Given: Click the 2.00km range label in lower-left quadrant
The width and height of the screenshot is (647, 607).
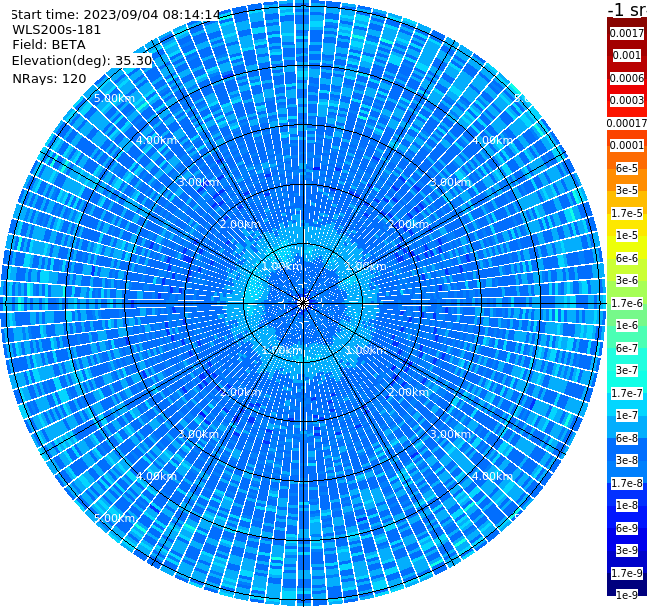Looking at the screenshot, I should click(x=240, y=392).
